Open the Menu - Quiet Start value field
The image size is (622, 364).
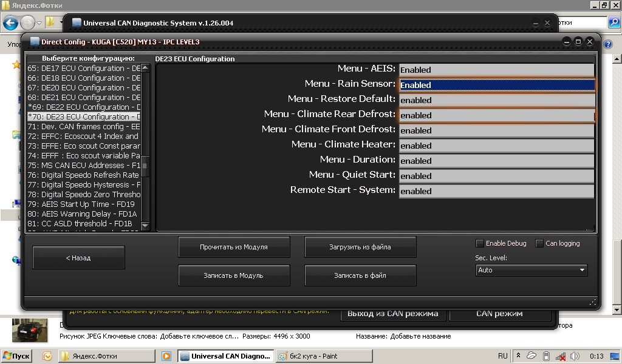[497, 176]
